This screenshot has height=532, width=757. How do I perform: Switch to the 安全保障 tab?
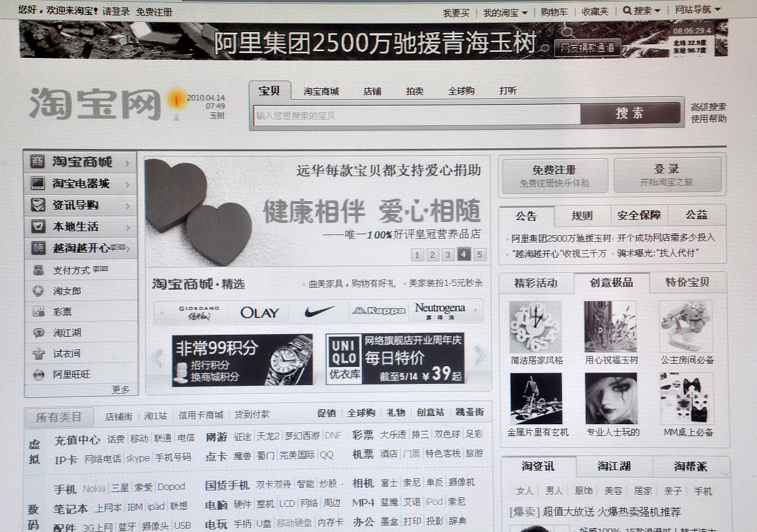[x=639, y=215]
